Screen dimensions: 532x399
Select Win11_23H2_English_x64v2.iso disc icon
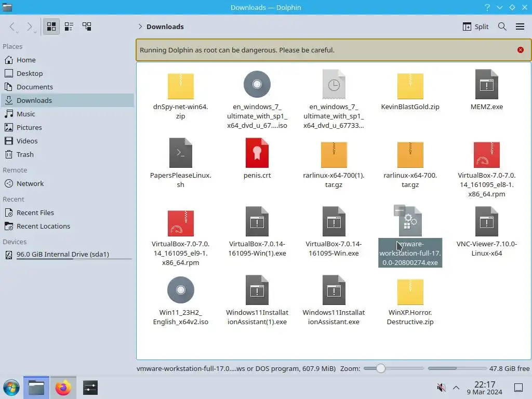[180, 290]
